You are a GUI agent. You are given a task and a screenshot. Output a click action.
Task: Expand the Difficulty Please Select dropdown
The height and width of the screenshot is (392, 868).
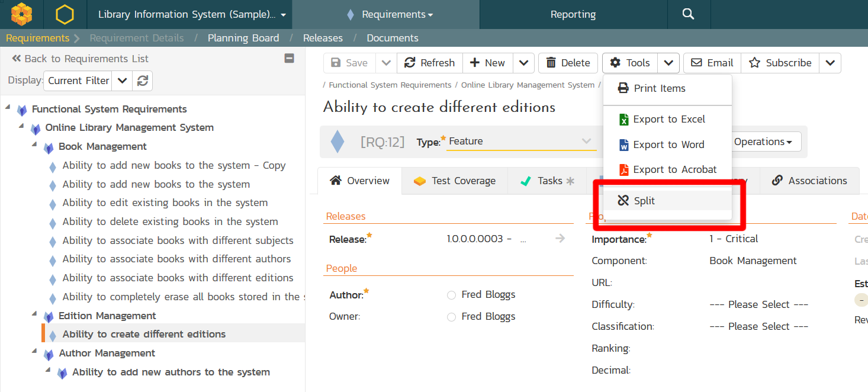(x=758, y=304)
